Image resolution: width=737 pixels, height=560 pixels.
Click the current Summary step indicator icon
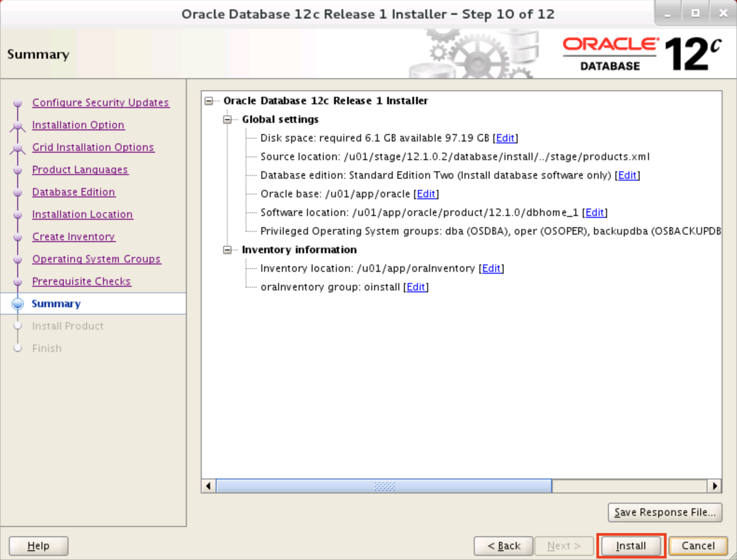(18, 304)
